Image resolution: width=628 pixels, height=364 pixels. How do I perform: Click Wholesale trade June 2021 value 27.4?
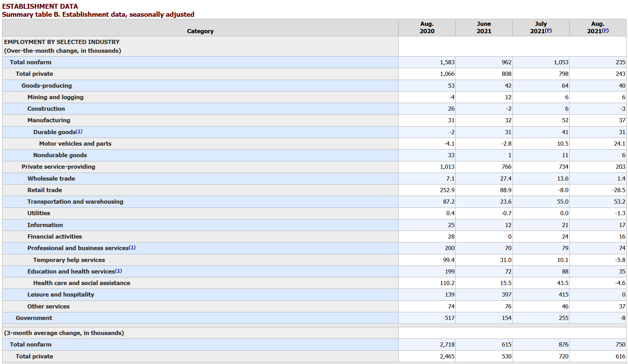click(506, 179)
